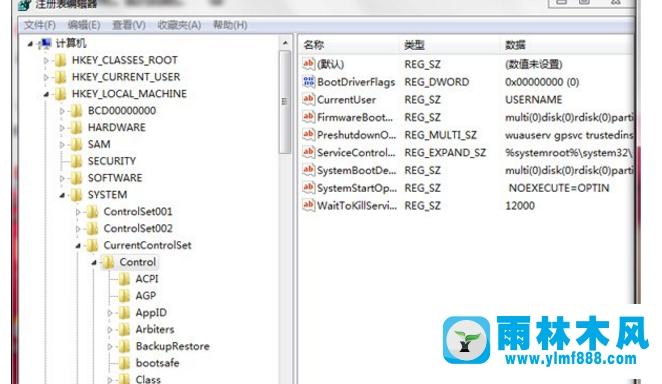Select the SOFTWARE tree item

pyautogui.click(x=115, y=178)
